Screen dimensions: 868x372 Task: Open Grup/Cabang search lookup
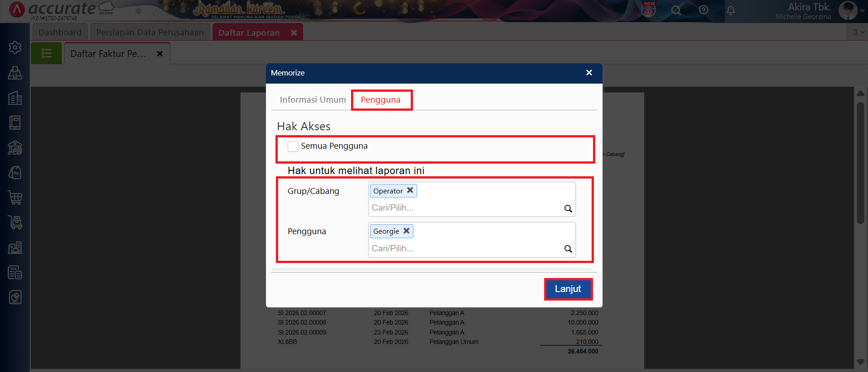tap(568, 208)
